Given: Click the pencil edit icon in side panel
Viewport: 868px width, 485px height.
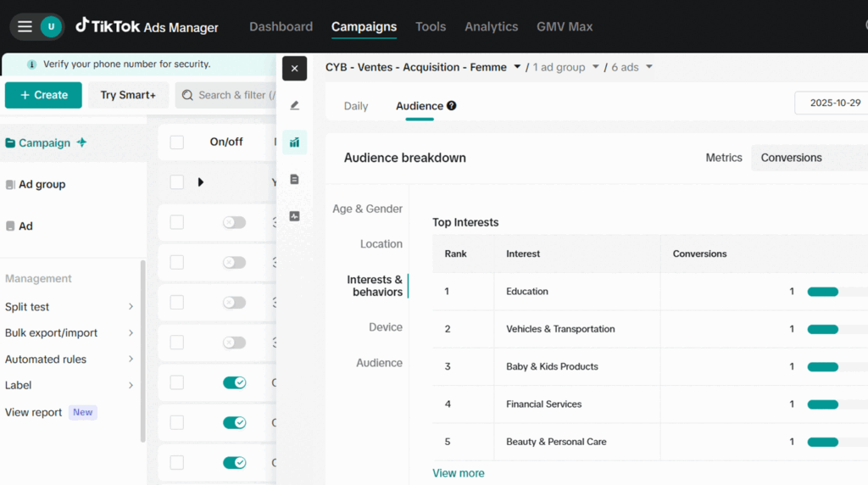Looking at the screenshot, I should [294, 106].
